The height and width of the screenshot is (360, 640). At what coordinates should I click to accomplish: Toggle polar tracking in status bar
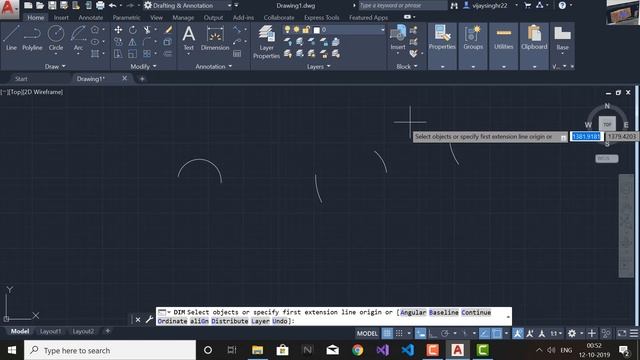445,333
